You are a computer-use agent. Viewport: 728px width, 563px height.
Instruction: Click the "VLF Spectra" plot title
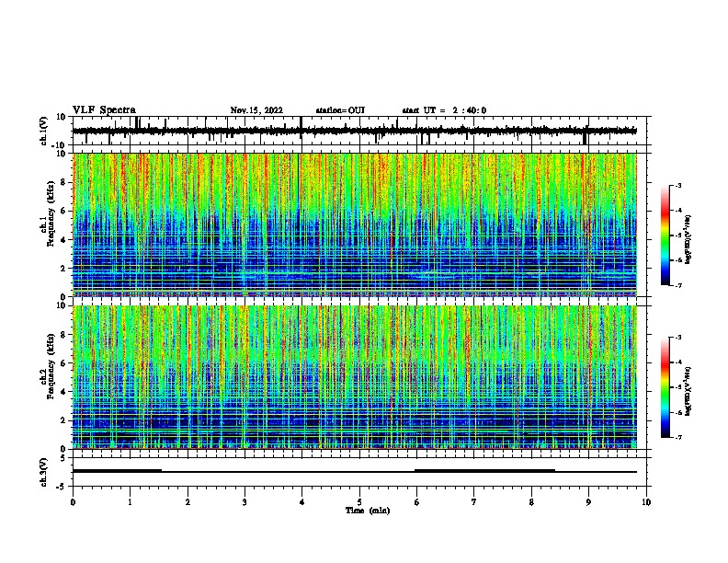[104, 110]
